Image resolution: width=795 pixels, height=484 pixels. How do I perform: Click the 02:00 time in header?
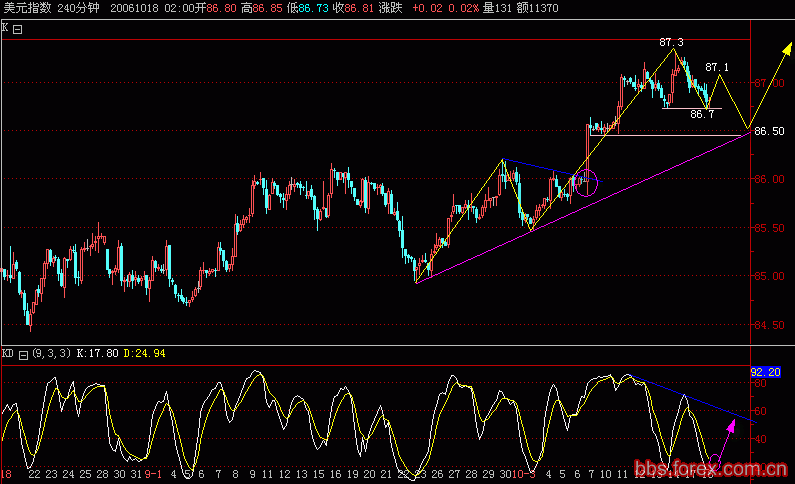(178, 8)
